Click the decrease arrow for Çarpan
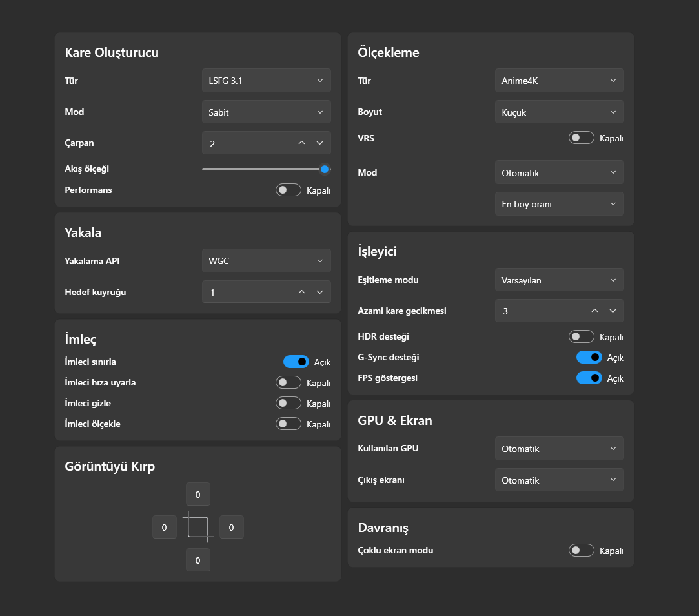 [x=319, y=143]
